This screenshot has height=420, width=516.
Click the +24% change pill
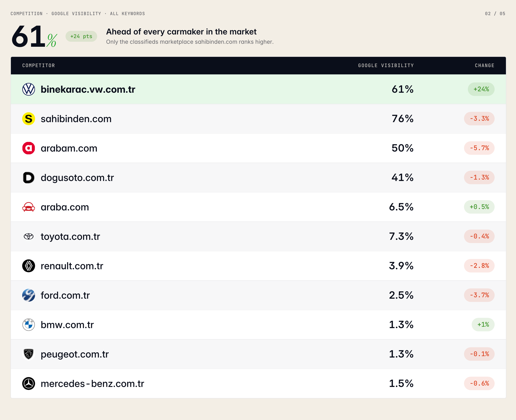(481, 89)
